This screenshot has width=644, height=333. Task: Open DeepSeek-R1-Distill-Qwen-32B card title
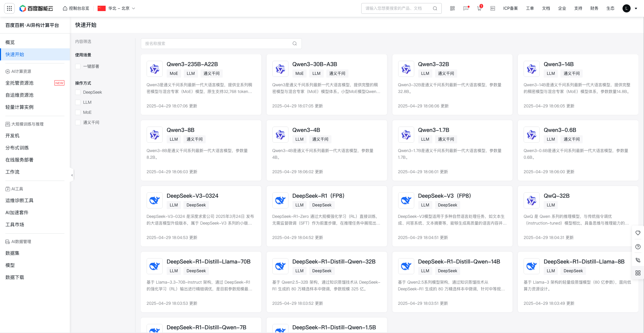pos(334,261)
